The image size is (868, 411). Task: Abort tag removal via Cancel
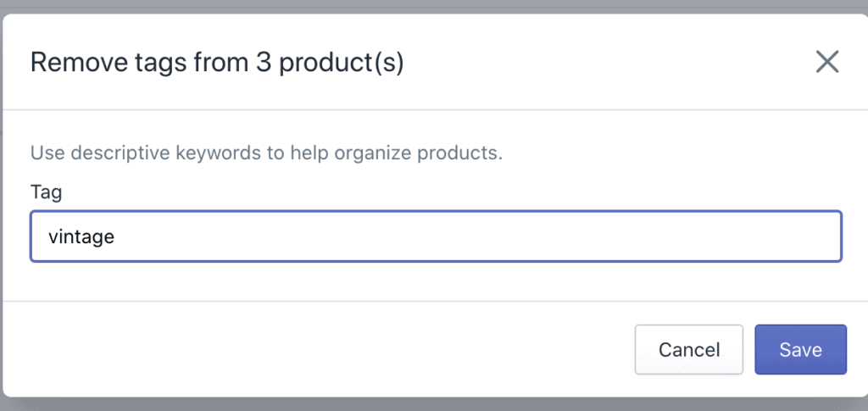pos(688,350)
